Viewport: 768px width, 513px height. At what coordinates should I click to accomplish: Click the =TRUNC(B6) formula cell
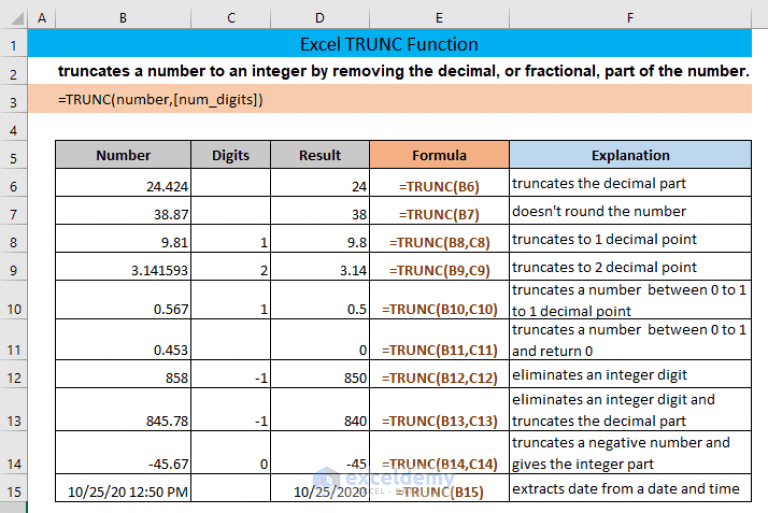pyautogui.click(x=439, y=183)
